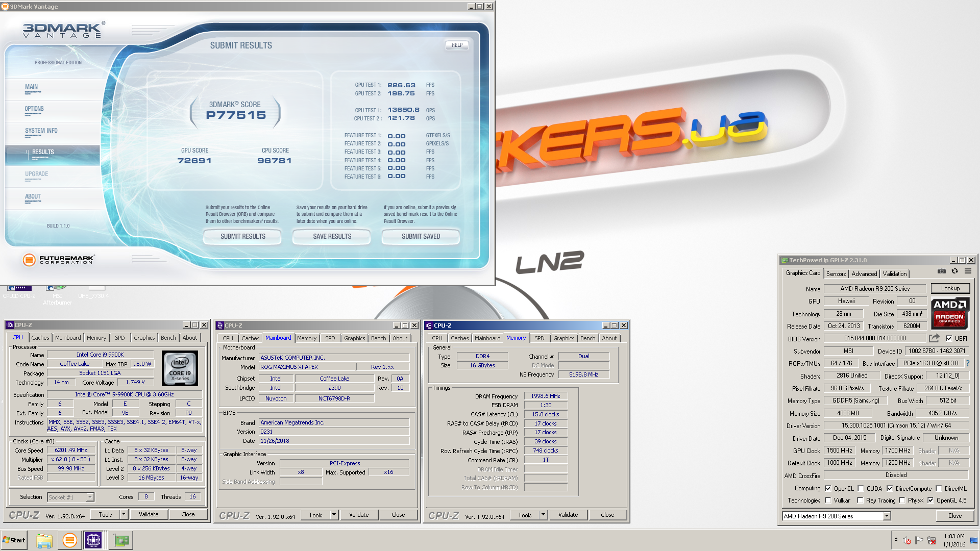
Task: Take a GPU-Z screenshot with camera icon
Action: [x=942, y=271]
